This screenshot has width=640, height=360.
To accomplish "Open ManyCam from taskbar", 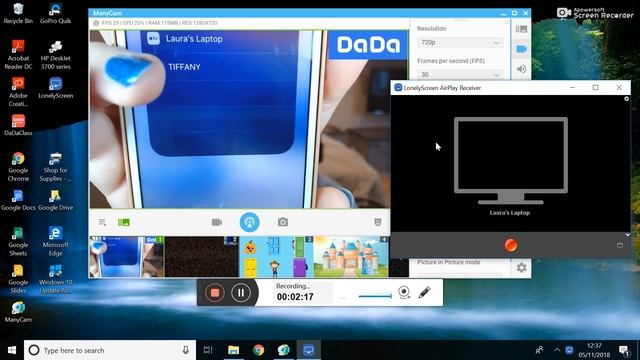I will [x=284, y=350].
